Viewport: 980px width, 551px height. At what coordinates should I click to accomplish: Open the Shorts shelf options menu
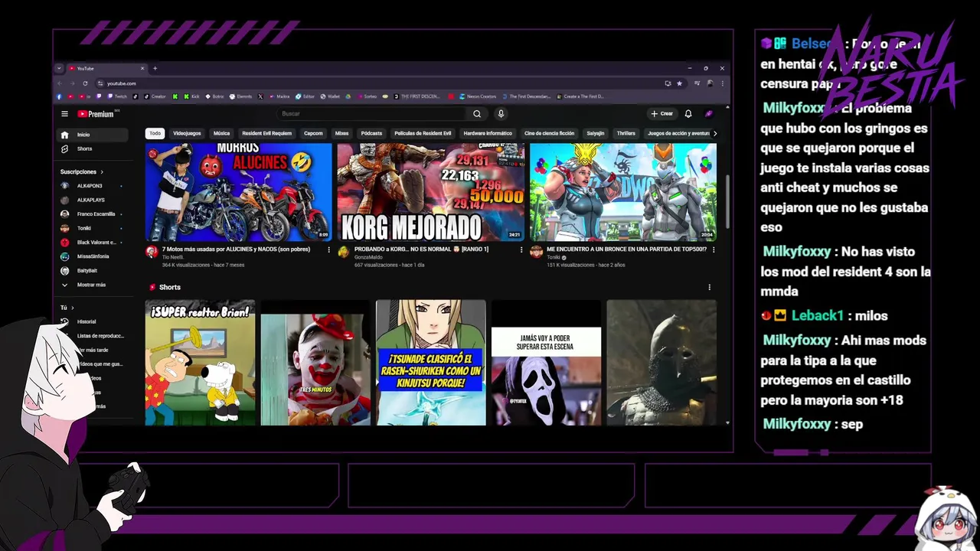(x=709, y=287)
